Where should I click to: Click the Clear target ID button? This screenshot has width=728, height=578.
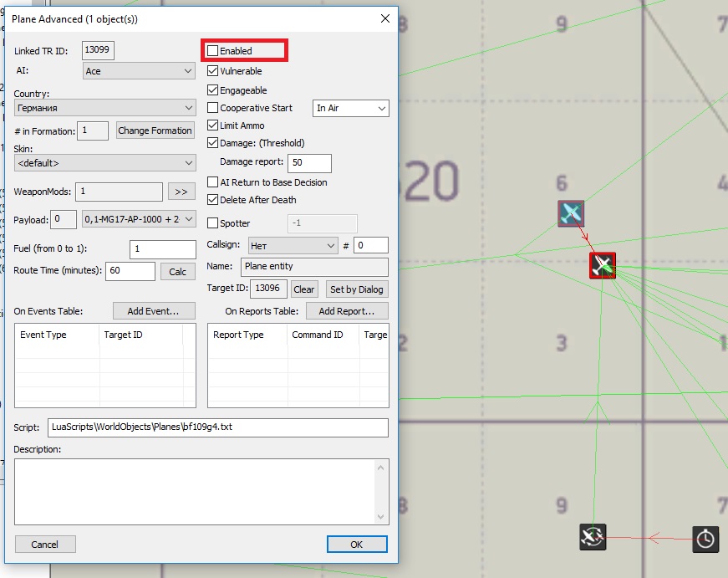[x=303, y=289]
